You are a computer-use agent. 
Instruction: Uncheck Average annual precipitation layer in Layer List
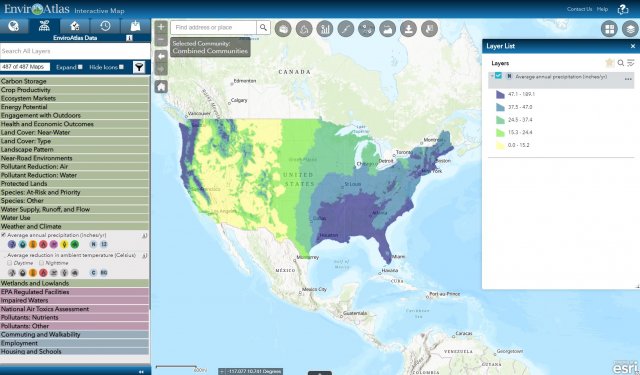pyautogui.click(x=498, y=75)
